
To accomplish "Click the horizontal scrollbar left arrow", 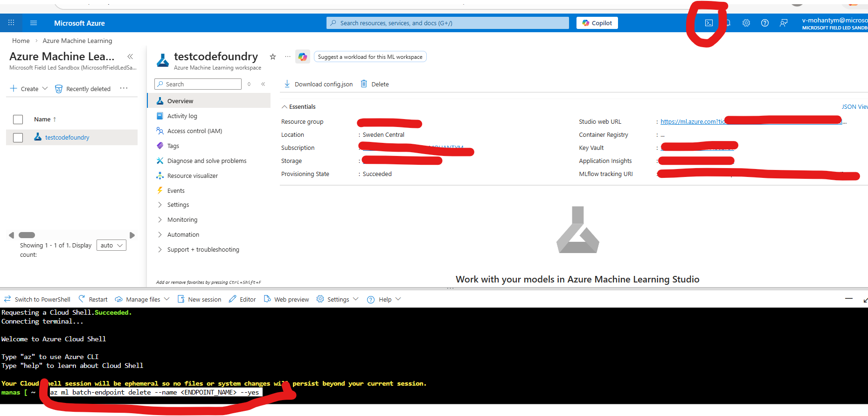I will click(11, 235).
